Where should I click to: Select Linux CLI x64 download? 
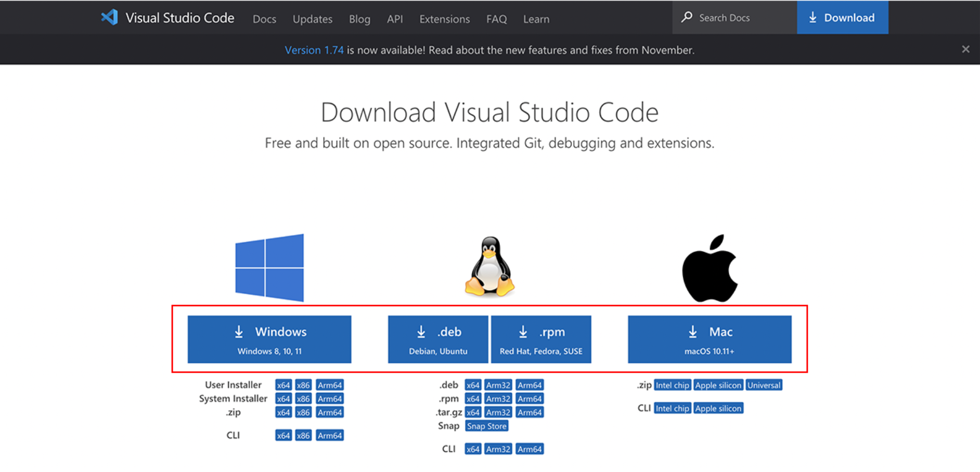(x=473, y=449)
